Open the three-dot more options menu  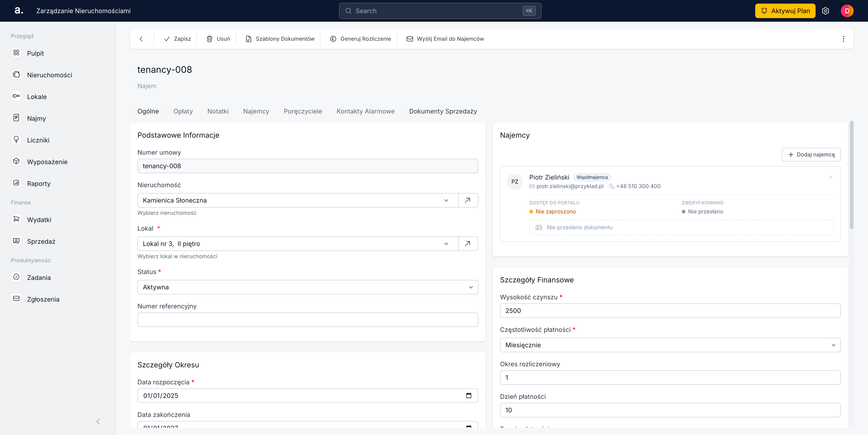(843, 39)
